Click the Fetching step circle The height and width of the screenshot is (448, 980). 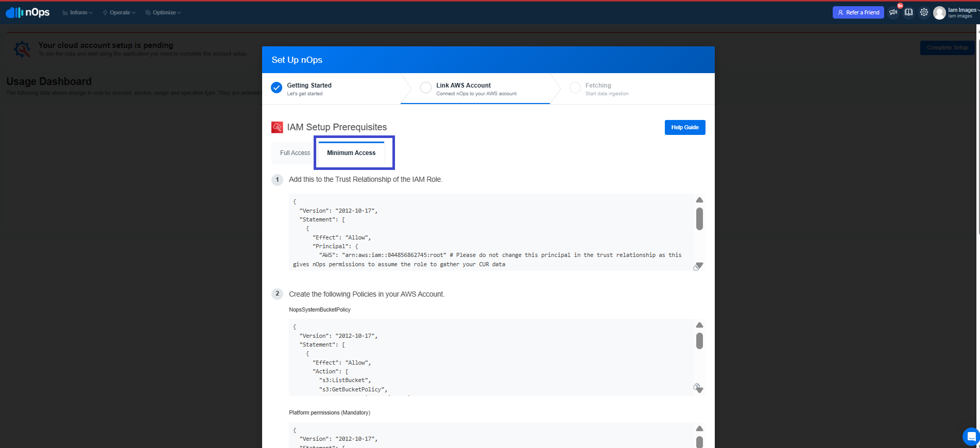[575, 88]
